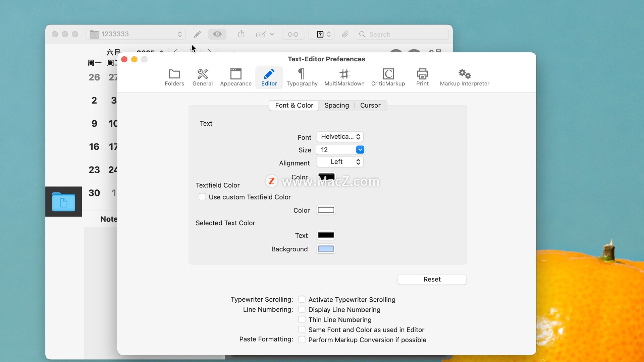This screenshot has width=644, height=362.
Task: Open the Print preferences pane
Action: pos(422,77)
